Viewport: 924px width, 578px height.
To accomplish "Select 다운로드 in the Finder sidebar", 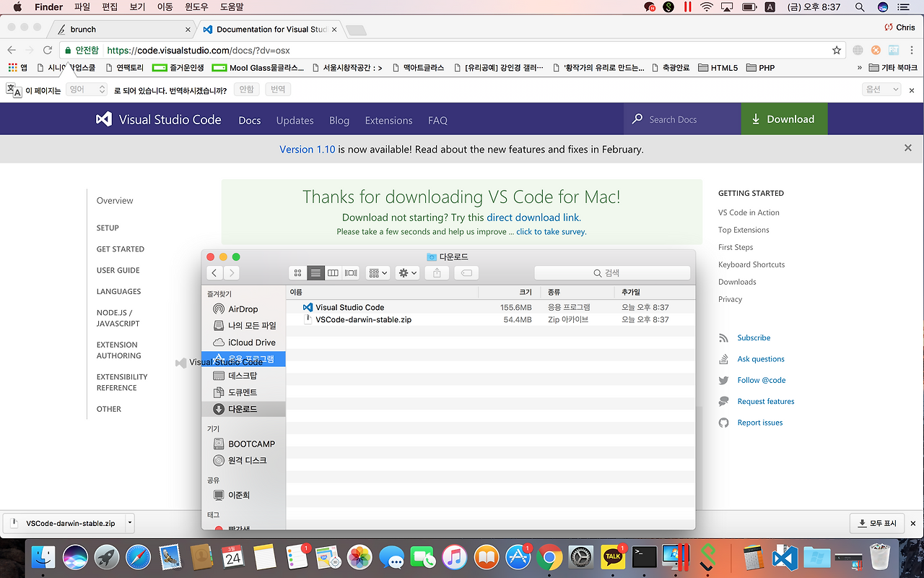I will [243, 409].
